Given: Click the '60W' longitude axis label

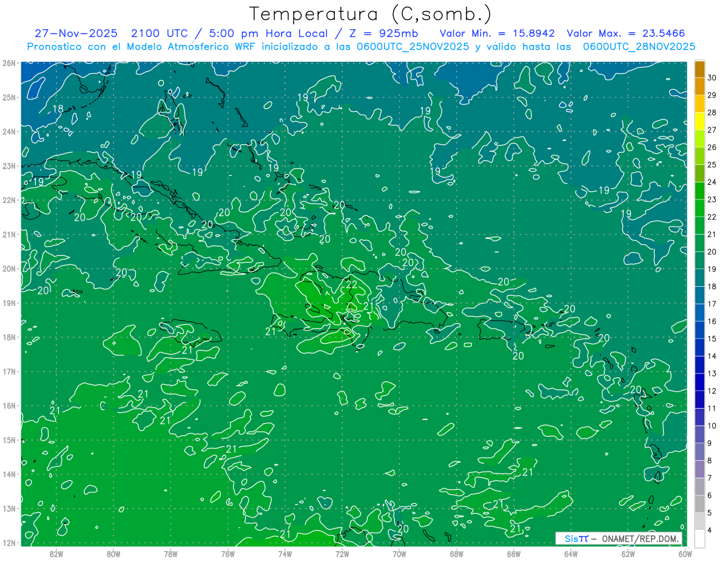Looking at the screenshot, I should 685,554.
